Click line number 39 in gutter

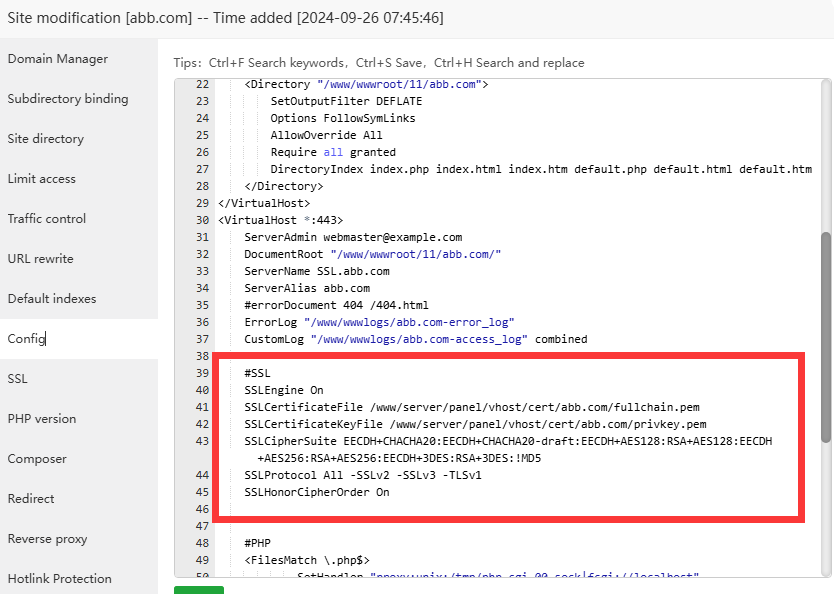coord(202,373)
